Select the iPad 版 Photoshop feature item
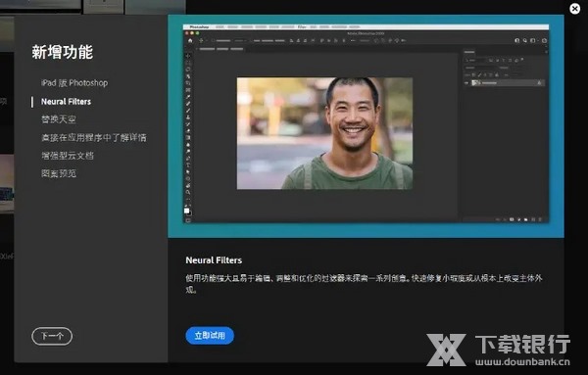588x375 pixels. point(74,83)
